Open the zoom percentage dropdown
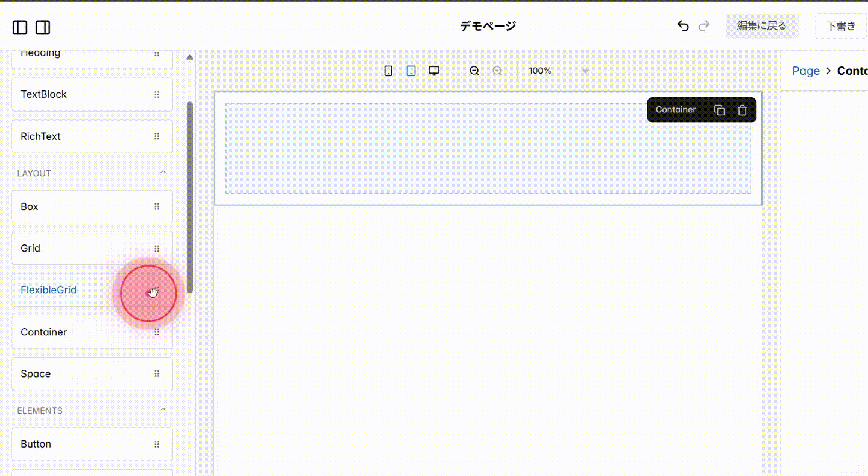The image size is (868, 476). pos(585,71)
